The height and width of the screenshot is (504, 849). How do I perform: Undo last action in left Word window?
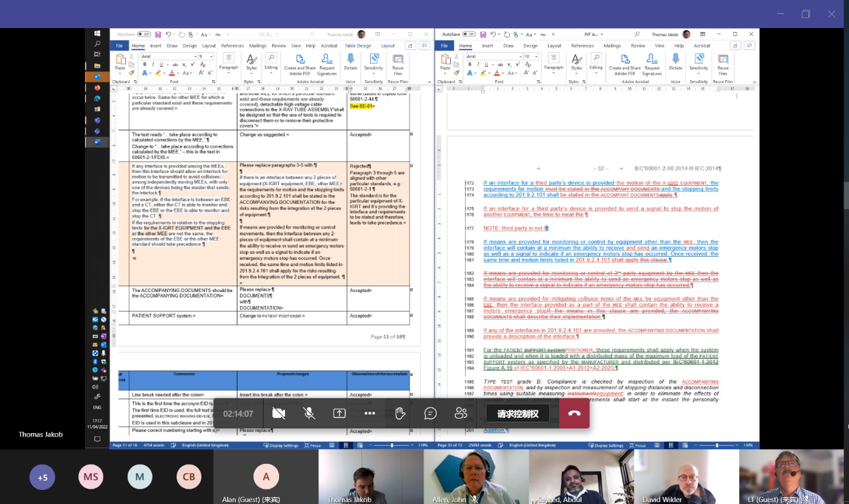pos(168,34)
